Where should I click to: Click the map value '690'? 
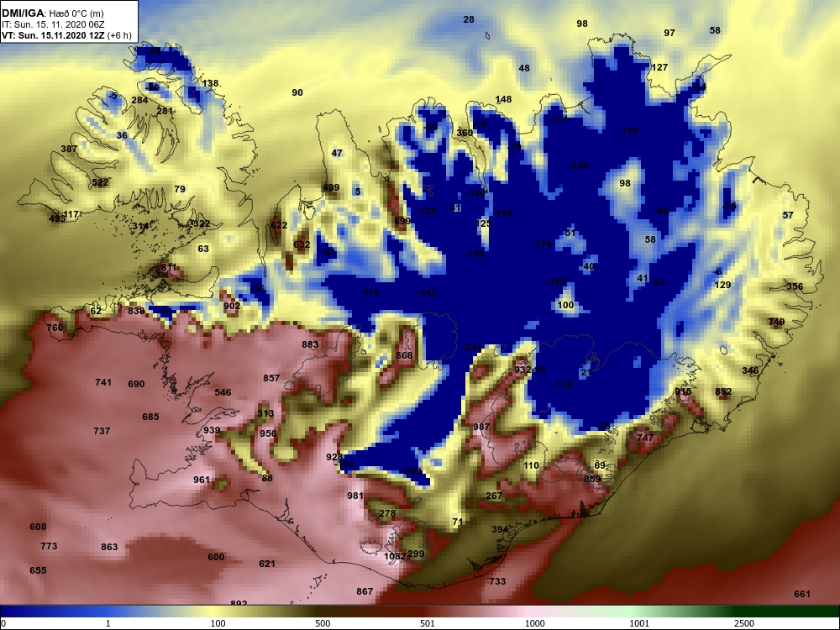[137, 384]
